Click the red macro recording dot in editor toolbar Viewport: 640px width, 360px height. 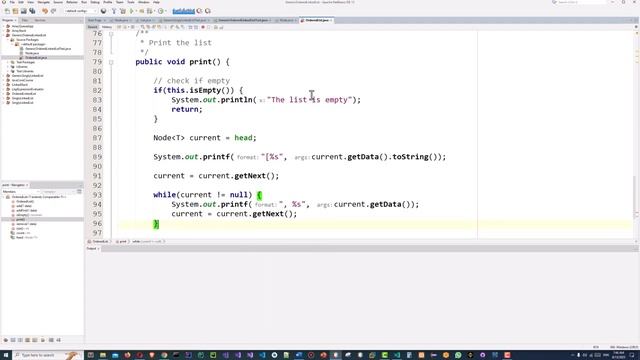click(202, 27)
